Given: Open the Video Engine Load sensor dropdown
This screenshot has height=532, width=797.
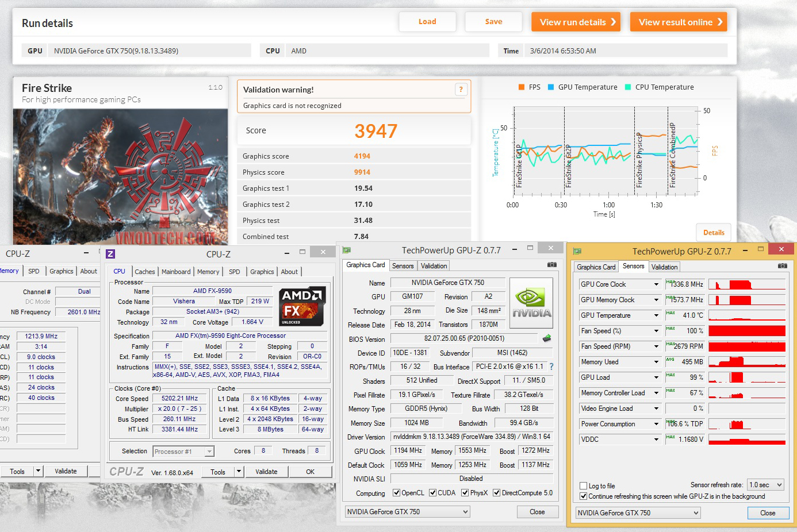Looking at the screenshot, I should [656, 408].
